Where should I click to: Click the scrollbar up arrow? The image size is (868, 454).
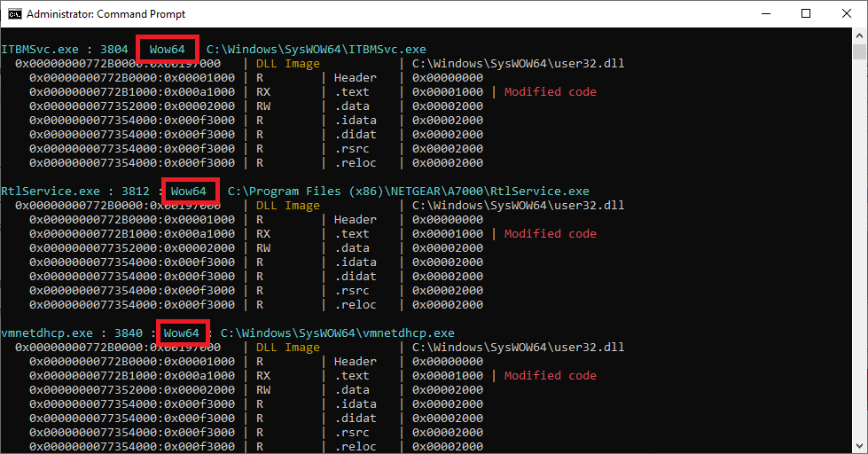coord(859,35)
